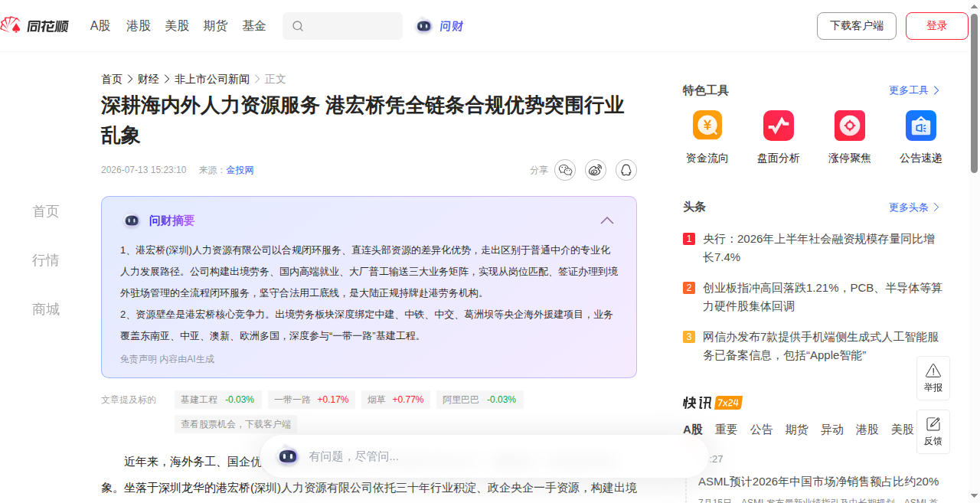The height and width of the screenshot is (503, 980).
Task: Open A股 in top navigation
Action: 100,26
